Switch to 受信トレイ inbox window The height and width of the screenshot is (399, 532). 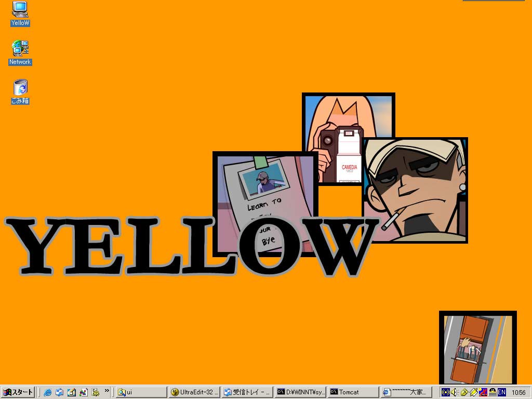click(x=248, y=392)
